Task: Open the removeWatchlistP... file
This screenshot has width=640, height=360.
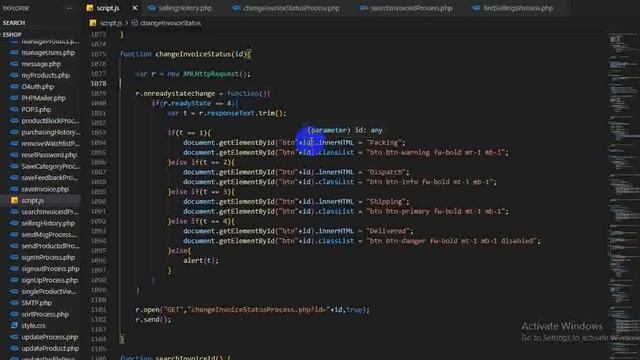Action: click(x=50, y=144)
